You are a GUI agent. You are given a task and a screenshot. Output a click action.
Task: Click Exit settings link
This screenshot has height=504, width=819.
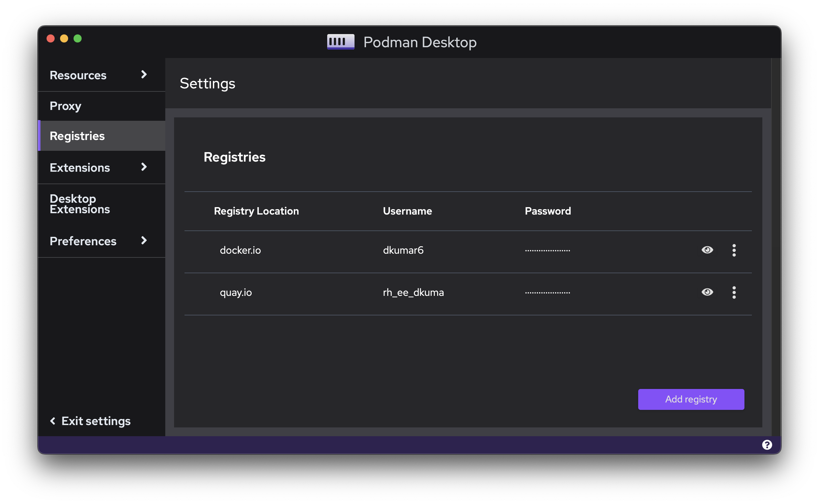click(x=96, y=421)
